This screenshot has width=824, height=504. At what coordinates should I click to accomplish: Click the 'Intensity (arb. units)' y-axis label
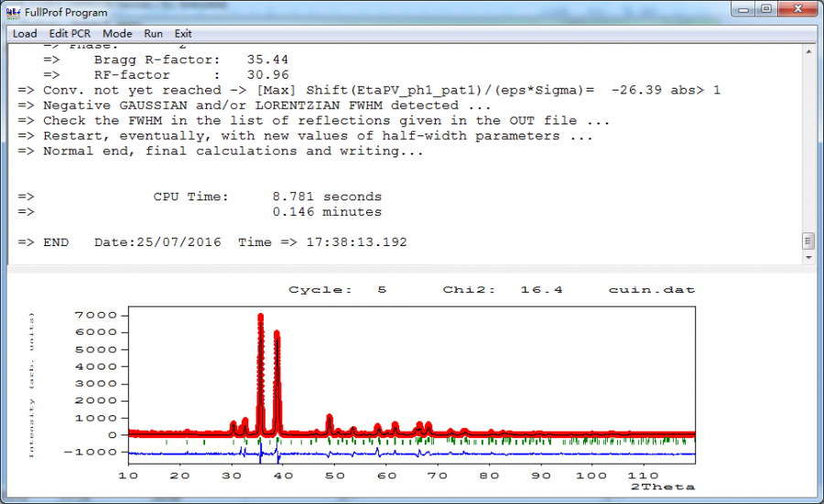[x=31, y=385]
